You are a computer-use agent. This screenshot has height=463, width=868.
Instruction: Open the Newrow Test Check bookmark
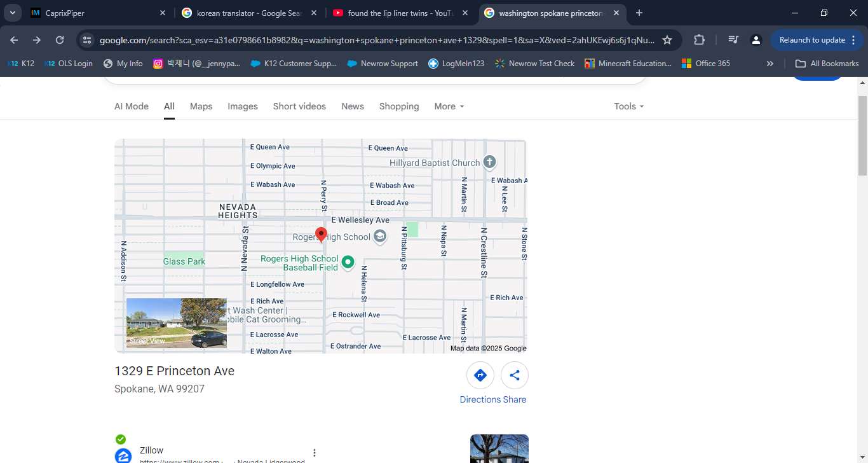[x=534, y=64]
